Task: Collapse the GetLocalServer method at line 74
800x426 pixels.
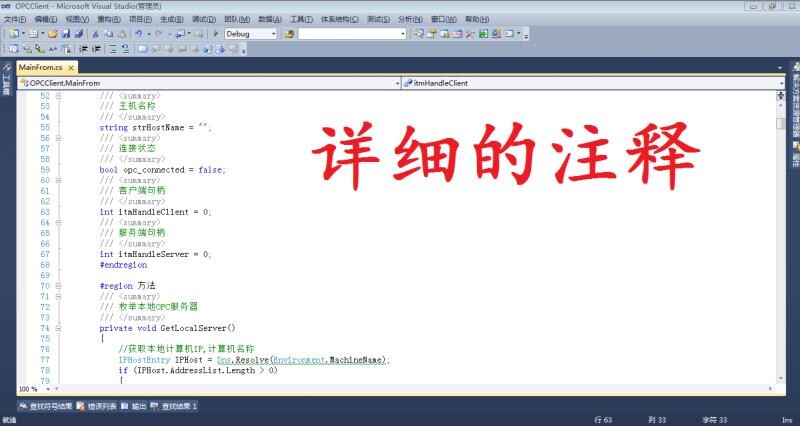Action: tap(58, 328)
